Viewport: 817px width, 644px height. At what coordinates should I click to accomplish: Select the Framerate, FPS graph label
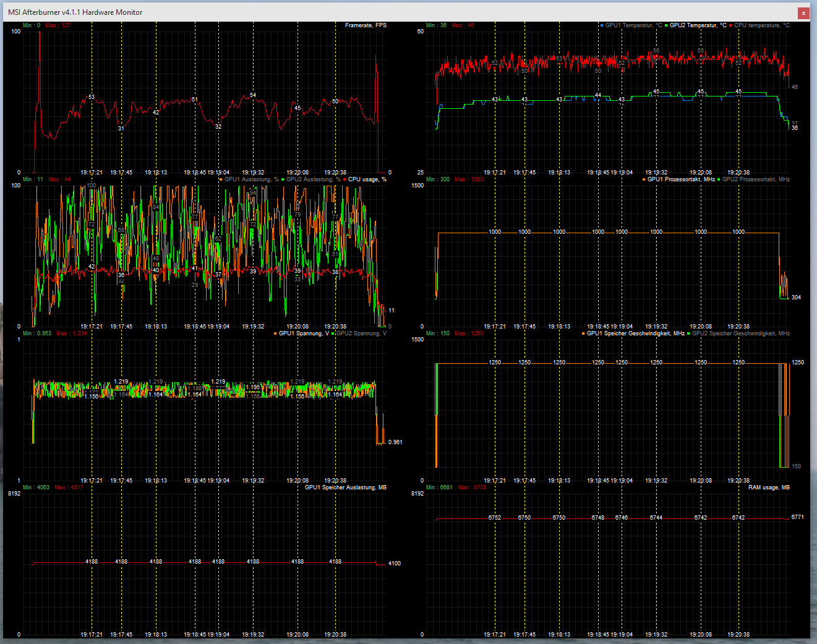coord(366,25)
